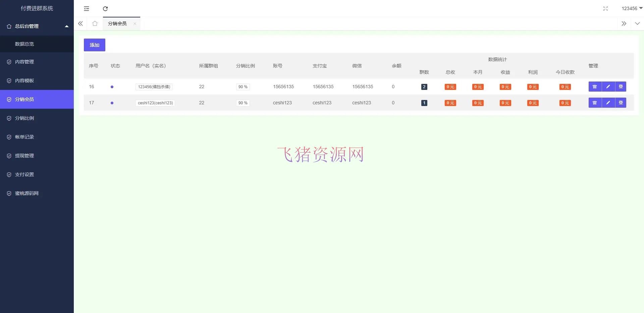
Task: Click the 提现管理 sidebar item
Action: click(x=24, y=156)
